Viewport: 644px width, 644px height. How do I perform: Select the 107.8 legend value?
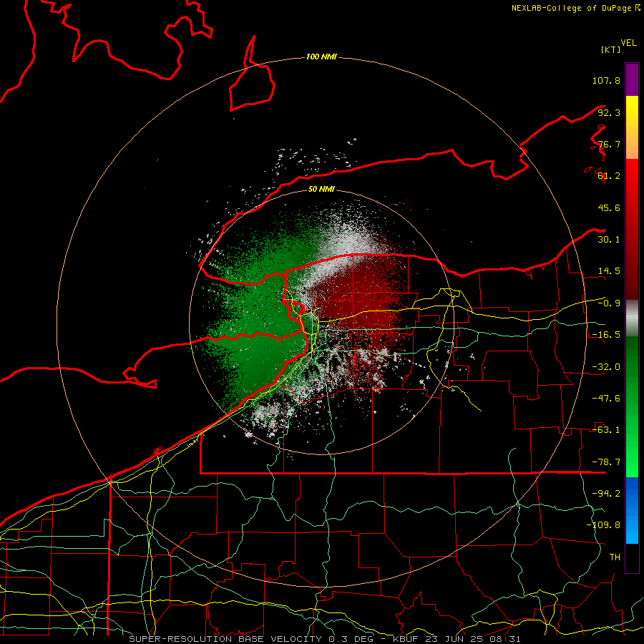(606, 80)
